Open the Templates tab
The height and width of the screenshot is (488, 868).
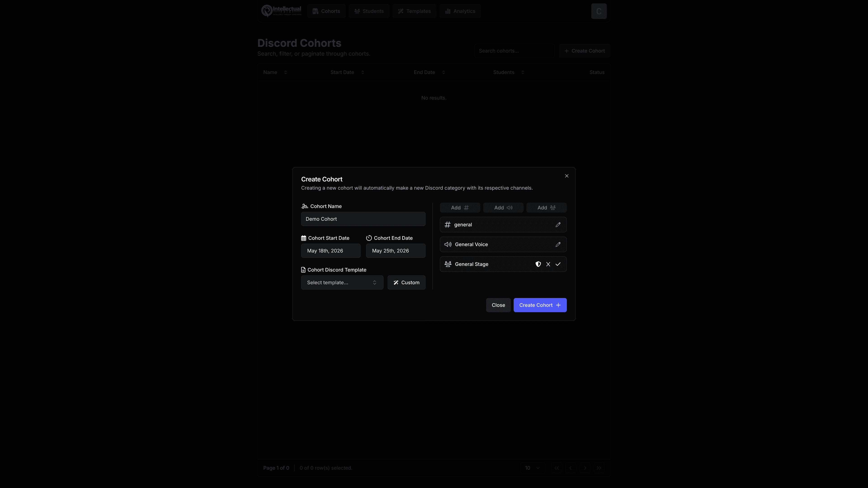pyautogui.click(x=414, y=11)
